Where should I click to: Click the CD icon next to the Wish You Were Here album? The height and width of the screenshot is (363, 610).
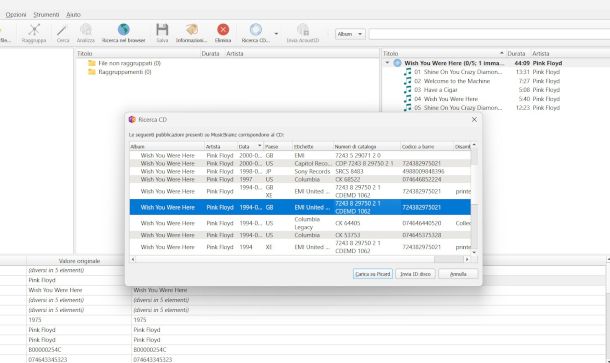[x=397, y=63]
